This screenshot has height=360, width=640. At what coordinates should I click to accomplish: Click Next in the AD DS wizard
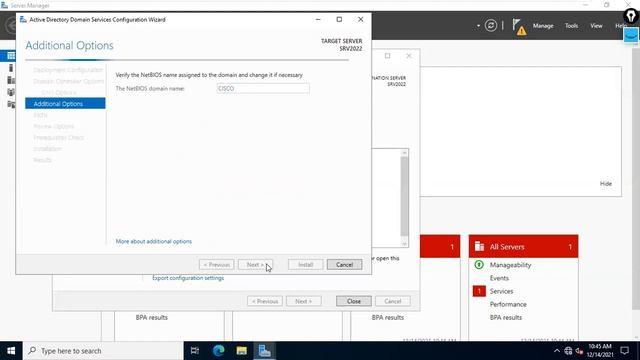coord(256,265)
